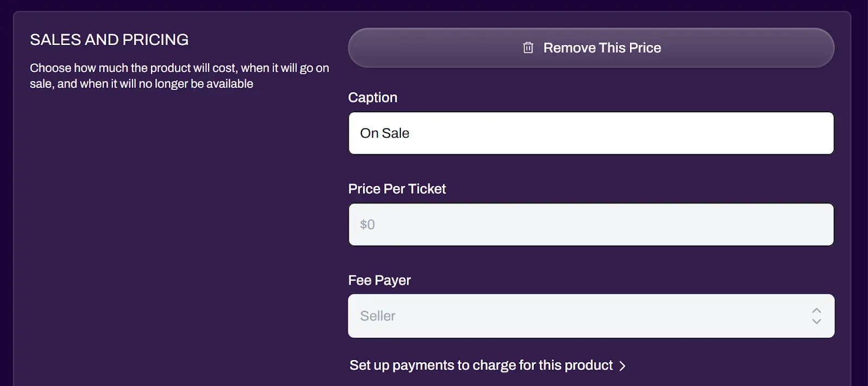The width and height of the screenshot is (868, 386).
Task: Click the up chevron in Fee Payer selector
Action: (x=816, y=310)
